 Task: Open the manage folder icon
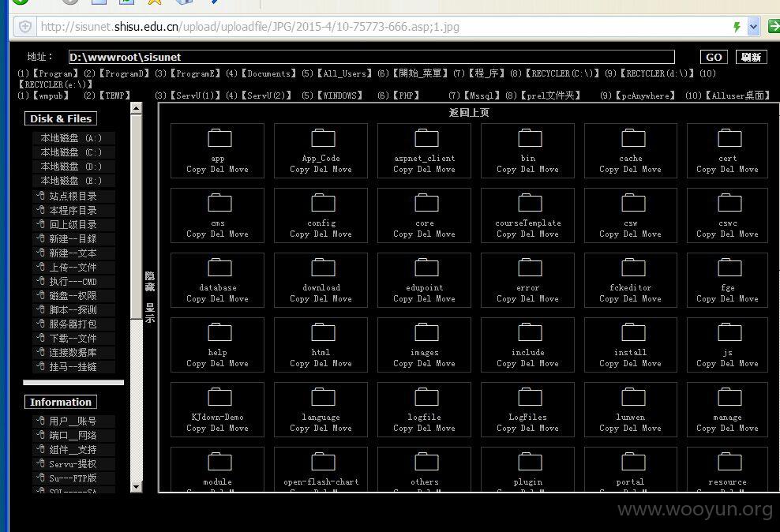[729, 396]
